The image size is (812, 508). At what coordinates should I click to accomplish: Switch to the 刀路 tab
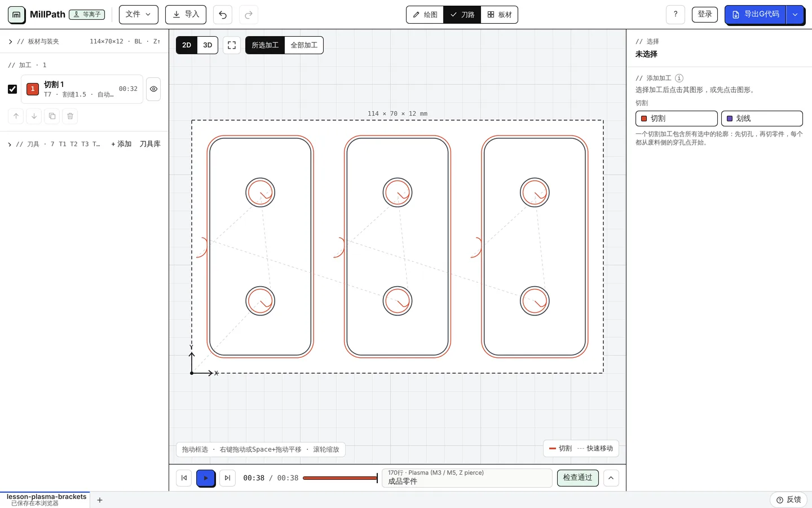462,15
